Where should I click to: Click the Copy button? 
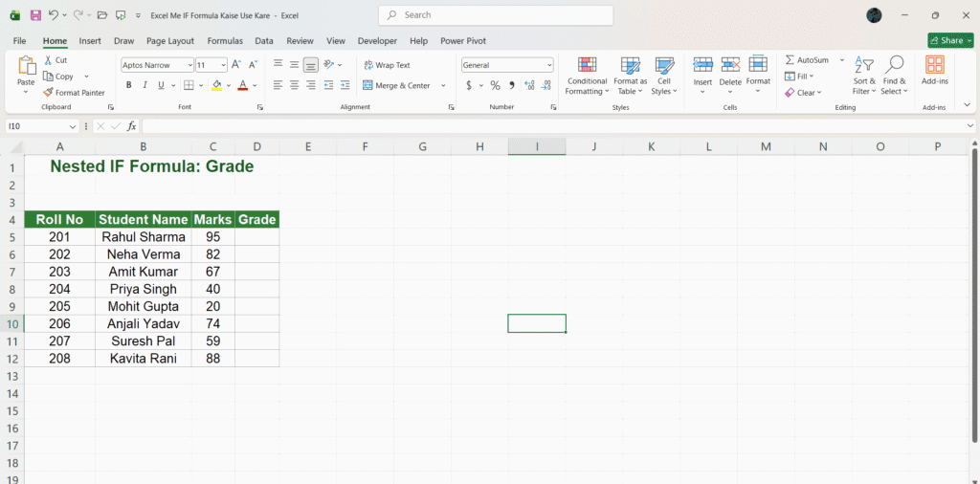[x=58, y=77]
